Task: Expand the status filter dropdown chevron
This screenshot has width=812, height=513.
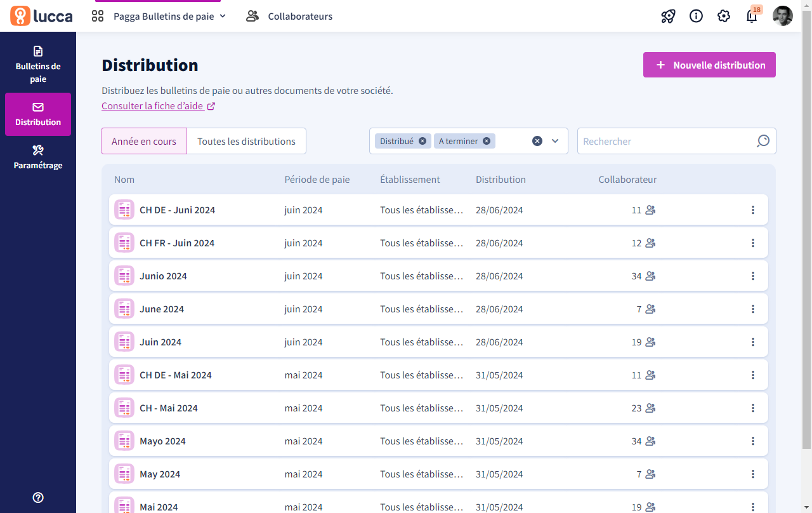Action: pos(555,141)
